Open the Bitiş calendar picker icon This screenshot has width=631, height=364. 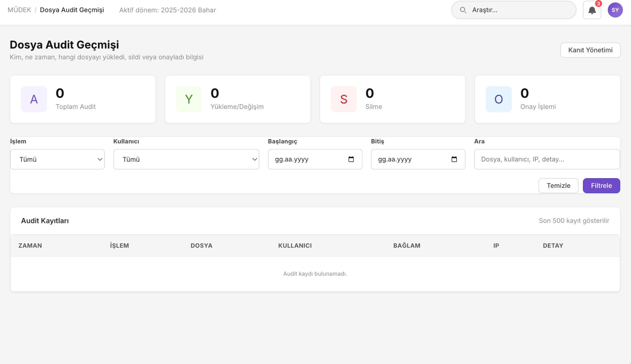(x=454, y=159)
